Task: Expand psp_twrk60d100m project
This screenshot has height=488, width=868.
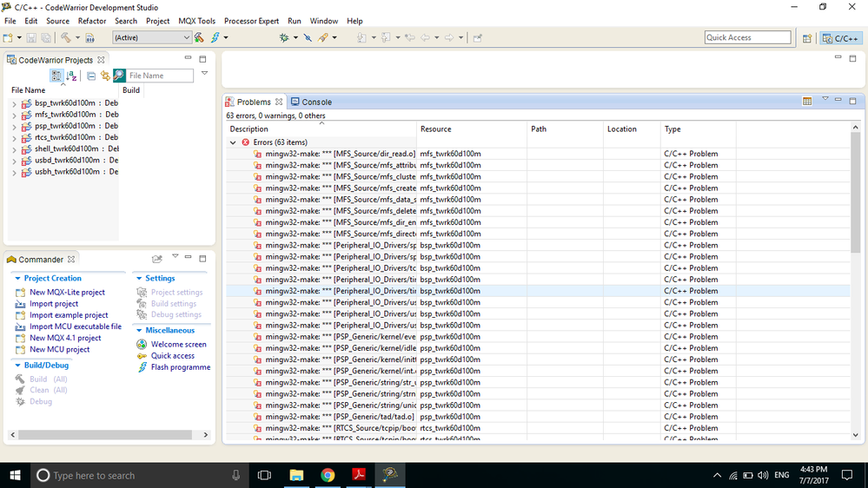Action: (x=14, y=127)
